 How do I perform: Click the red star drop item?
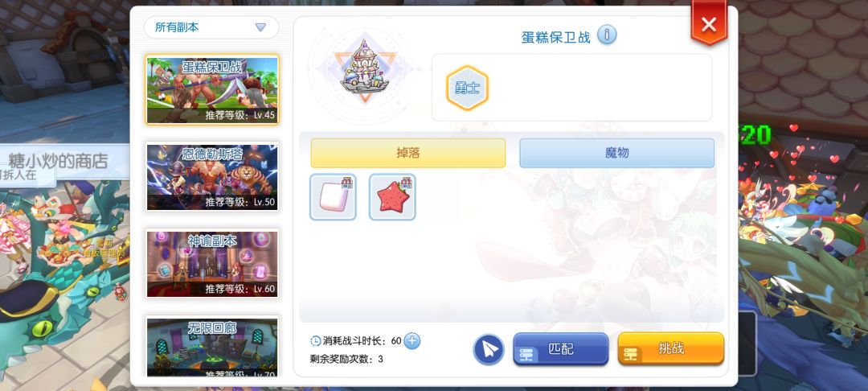click(392, 197)
